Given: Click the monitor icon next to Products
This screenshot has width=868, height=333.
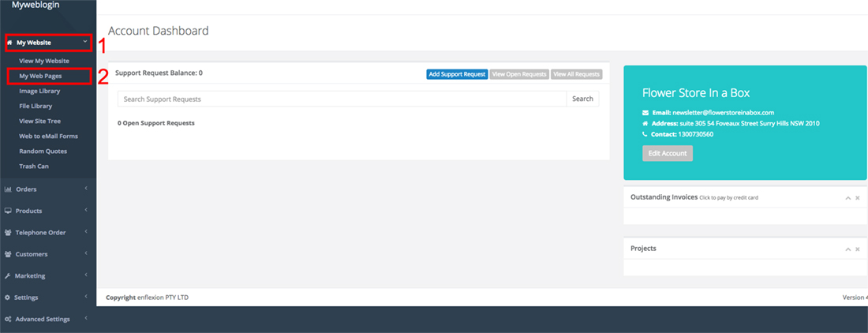Looking at the screenshot, I should [8, 211].
